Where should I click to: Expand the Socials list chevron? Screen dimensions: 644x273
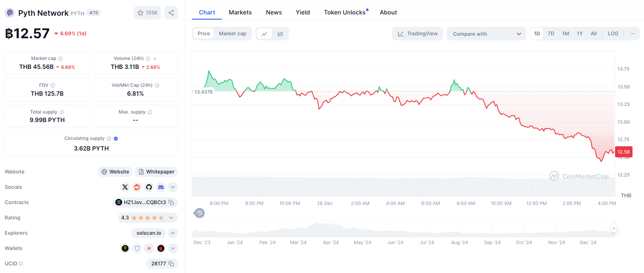click(172, 187)
